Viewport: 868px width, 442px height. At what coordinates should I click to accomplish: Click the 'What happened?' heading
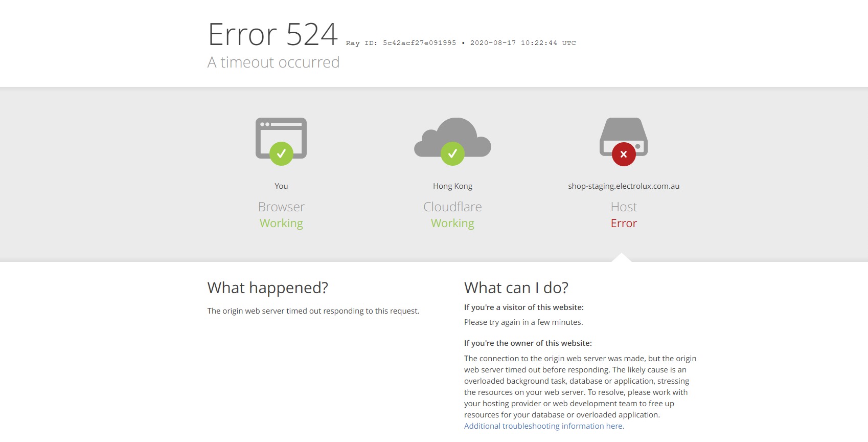pyautogui.click(x=268, y=288)
